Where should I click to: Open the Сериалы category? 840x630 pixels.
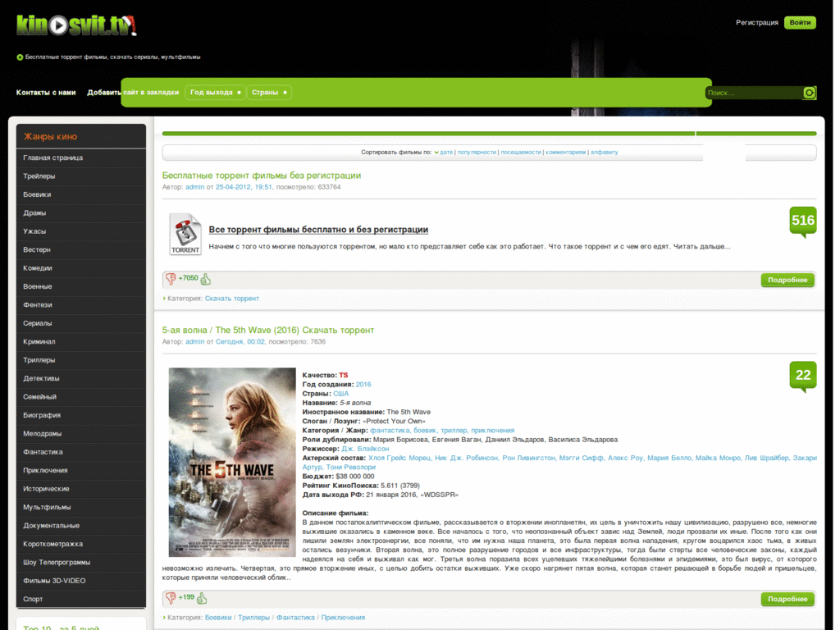(x=81, y=323)
